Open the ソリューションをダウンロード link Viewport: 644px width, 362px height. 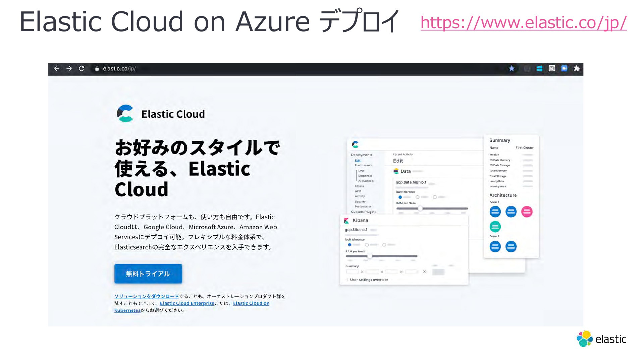[147, 296]
